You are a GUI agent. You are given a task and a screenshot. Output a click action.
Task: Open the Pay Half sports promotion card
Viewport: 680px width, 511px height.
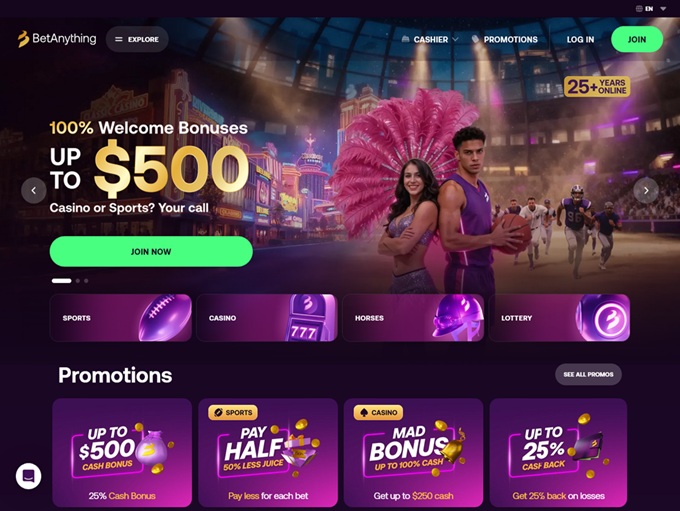pos(268,452)
